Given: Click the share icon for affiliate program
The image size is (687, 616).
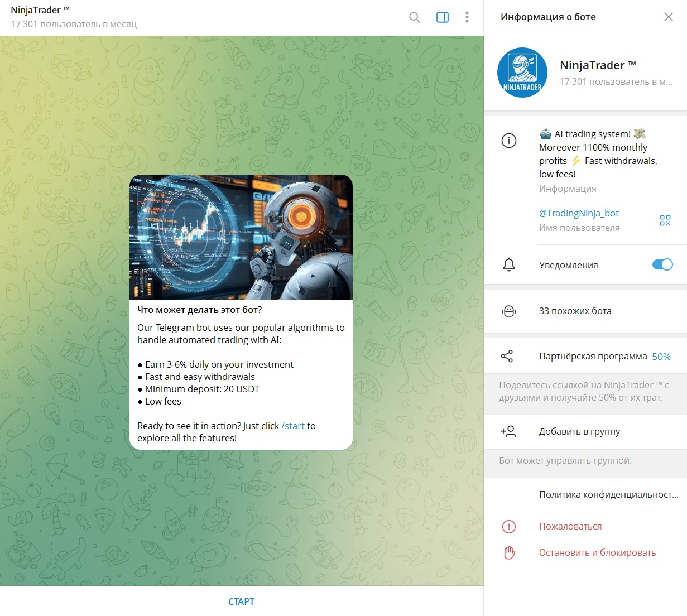Looking at the screenshot, I should (x=507, y=357).
